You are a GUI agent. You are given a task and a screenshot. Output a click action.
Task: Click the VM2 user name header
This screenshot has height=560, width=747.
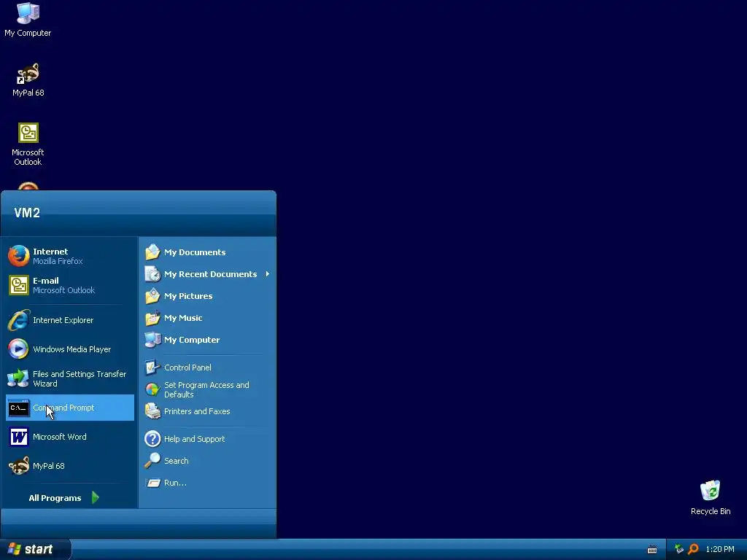[27, 213]
